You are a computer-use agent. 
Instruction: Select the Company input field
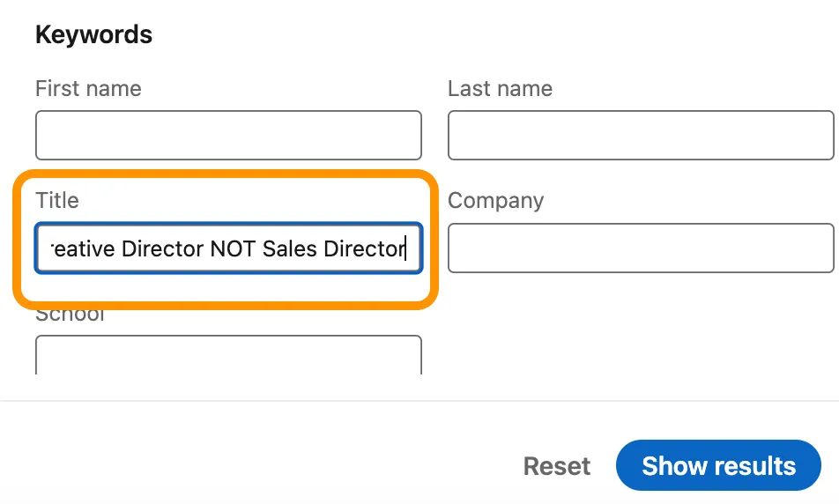641,248
